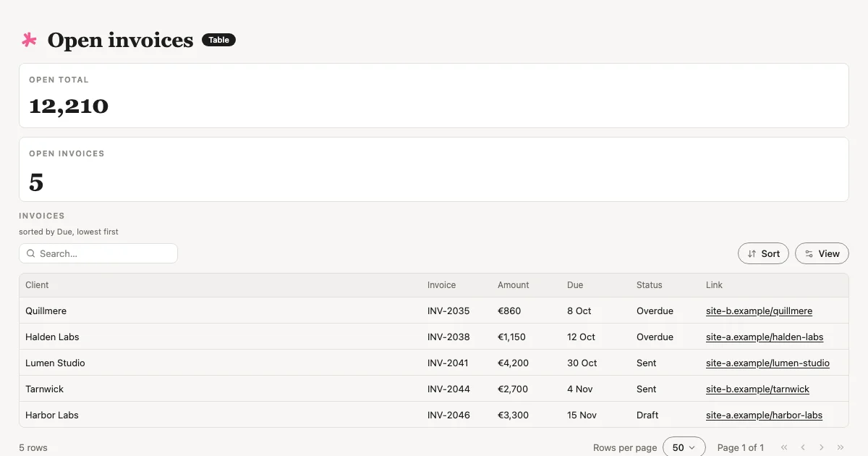The width and height of the screenshot is (868, 456).
Task: Click the 15 Nov due date
Action: 582,415
